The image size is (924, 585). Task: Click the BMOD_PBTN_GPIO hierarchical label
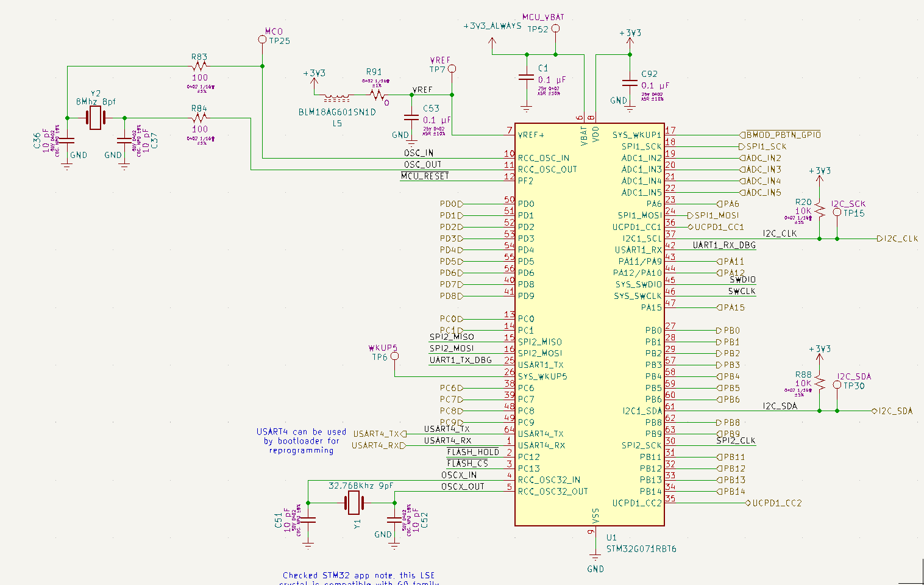(780, 134)
